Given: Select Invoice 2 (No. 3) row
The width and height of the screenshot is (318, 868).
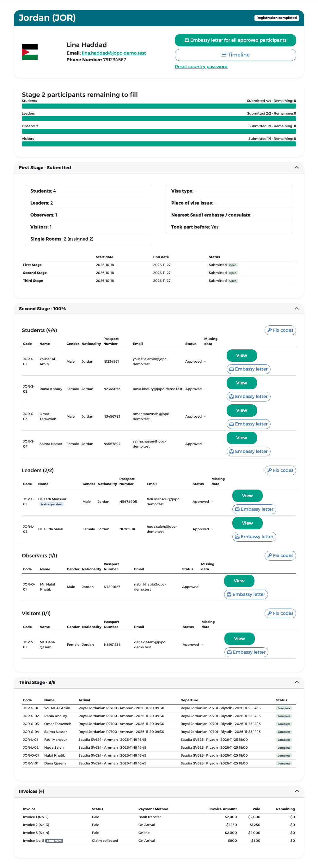Looking at the screenshot, I should click(x=159, y=825).
